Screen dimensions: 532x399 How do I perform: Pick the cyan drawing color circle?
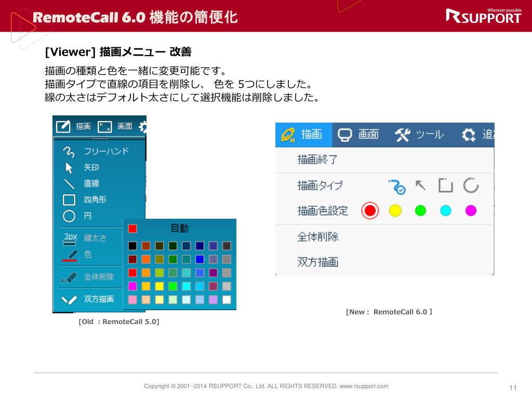tap(445, 211)
